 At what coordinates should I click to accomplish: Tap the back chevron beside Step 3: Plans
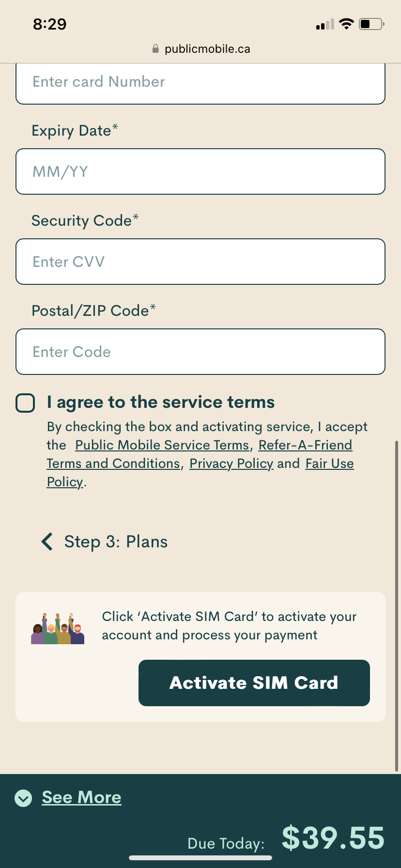tap(46, 542)
